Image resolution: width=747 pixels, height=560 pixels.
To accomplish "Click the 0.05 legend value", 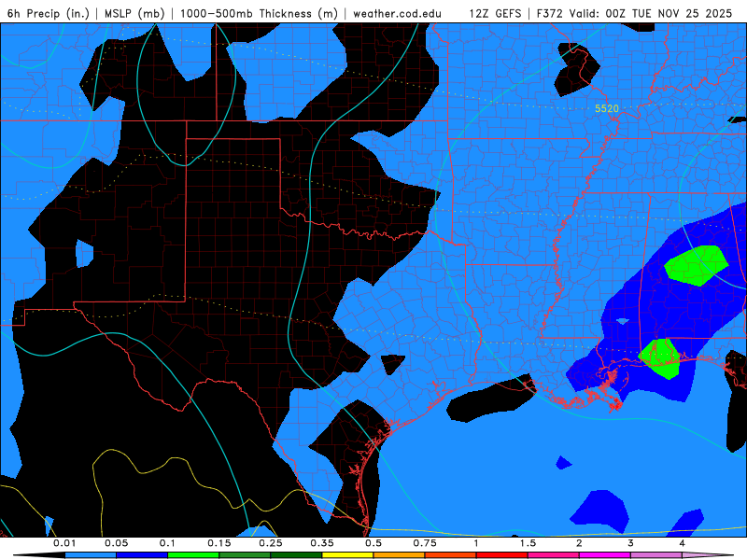I will click(x=116, y=543).
